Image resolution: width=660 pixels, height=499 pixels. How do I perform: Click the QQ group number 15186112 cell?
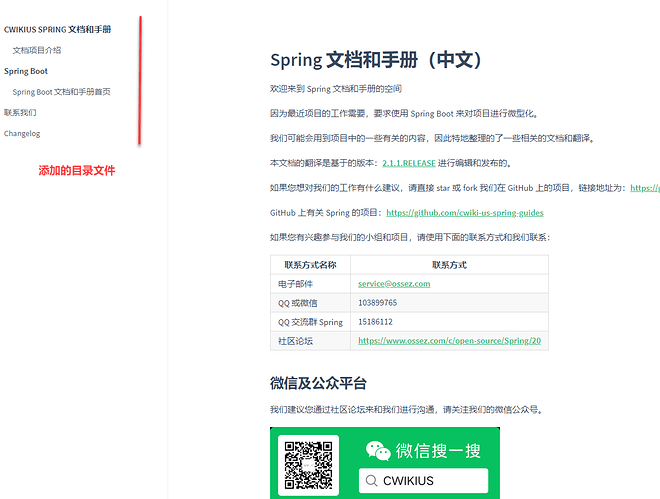[x=449, y=322]
